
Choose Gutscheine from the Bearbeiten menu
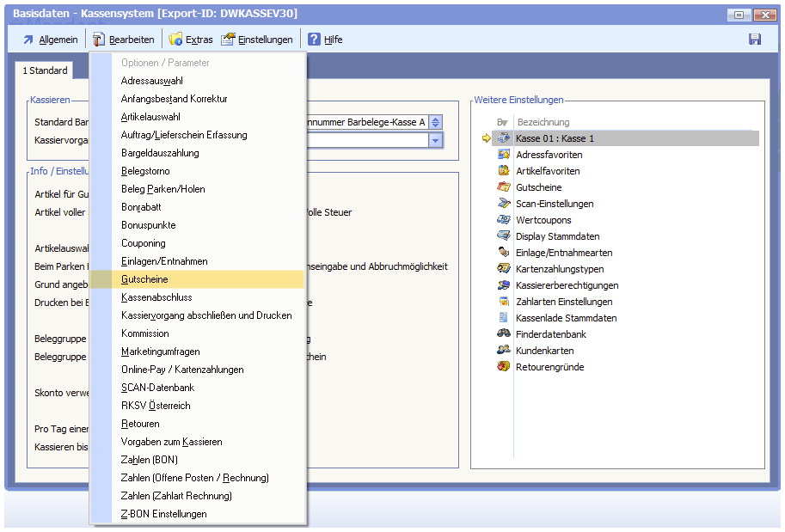pos(144,279)
